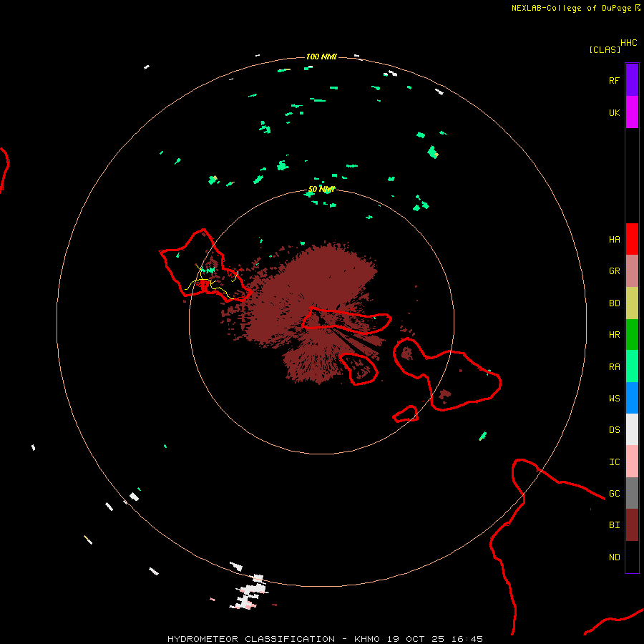Click the WS blue legend swatch
Screen dimensions: 644x644
pos(632,398)
